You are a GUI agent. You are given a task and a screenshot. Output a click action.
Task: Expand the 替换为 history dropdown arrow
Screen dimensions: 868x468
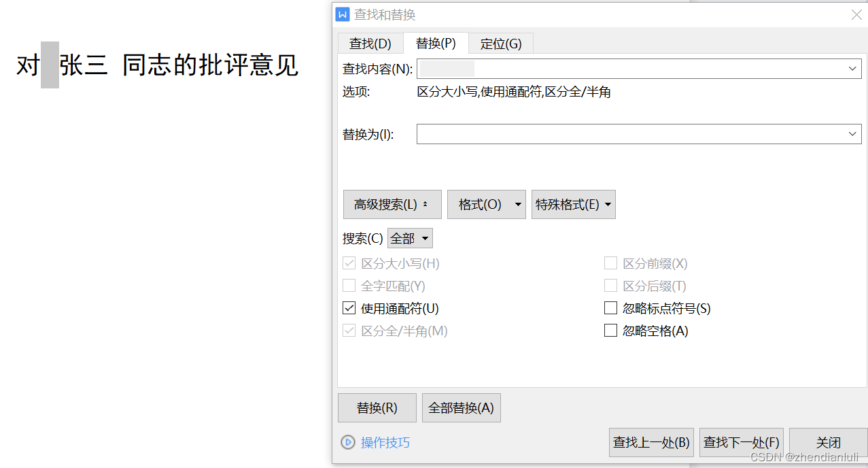pyautogui.click(x=853, y=134)
